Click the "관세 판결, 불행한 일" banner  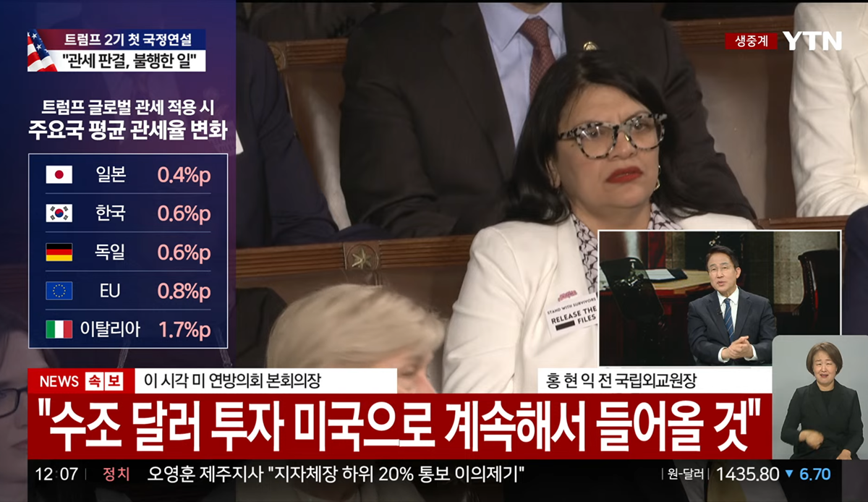tap(133, 61)
